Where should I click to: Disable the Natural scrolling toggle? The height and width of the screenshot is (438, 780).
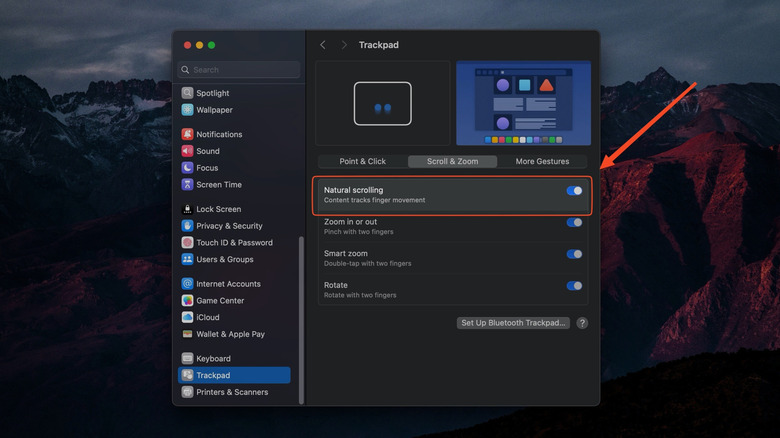(x=574, y=191)
